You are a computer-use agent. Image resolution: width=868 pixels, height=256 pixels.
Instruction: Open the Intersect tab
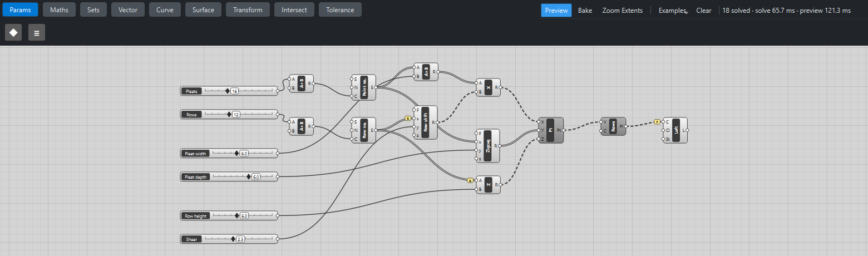[294, 9]
